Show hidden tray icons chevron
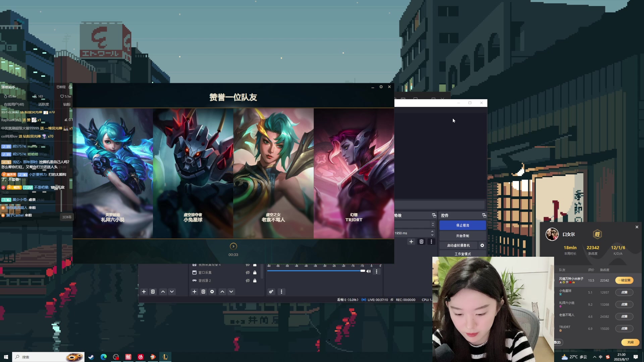The image size is (644, 362). tap(594, 357)
